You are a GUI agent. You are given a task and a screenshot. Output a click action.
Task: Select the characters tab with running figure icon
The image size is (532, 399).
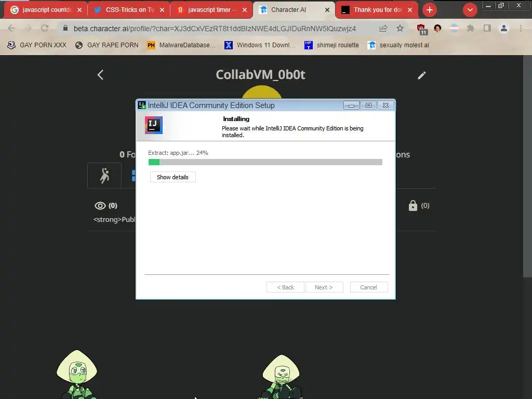104,176
